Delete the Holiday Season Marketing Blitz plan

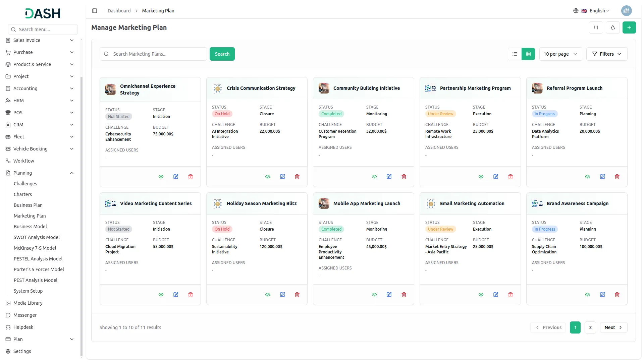click(x=297, y=295)
